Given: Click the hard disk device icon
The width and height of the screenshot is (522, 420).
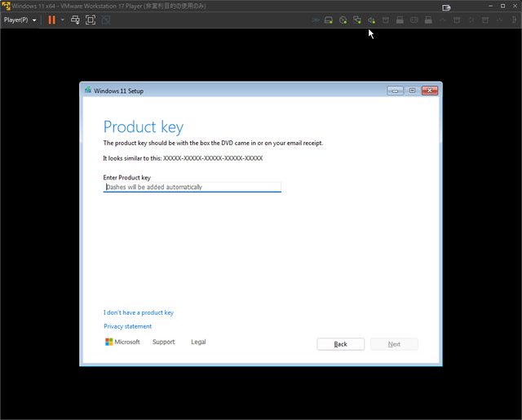Looking at the screenshot, I should (329, 20).
